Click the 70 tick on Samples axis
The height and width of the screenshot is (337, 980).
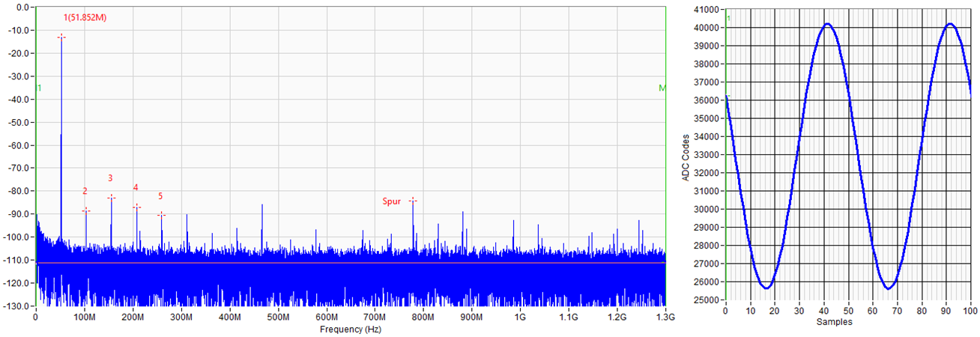click(898, 310)
